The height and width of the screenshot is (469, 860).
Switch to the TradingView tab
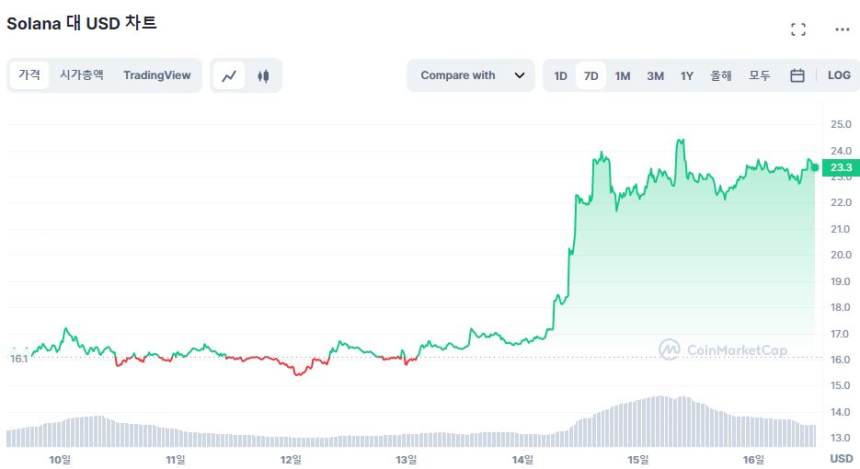157,75
